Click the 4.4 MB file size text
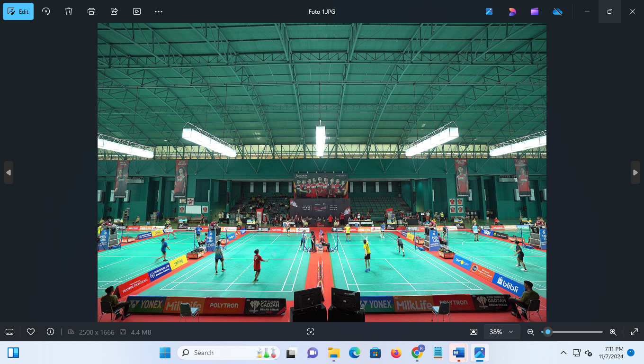644x364 pixels. pyautogui.click(x=141, y=332)
